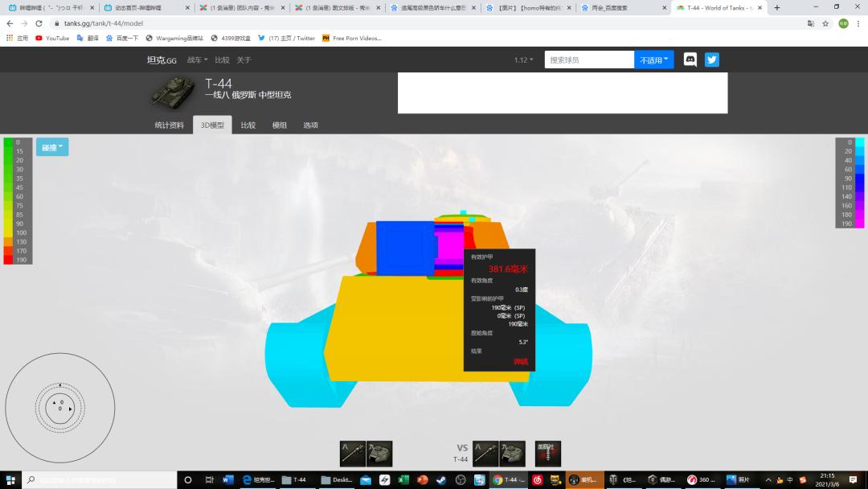Image resolution: width=868 pixels, height=489 pixels.
Task: Reload the page
Action: click(x=39, y=23)
